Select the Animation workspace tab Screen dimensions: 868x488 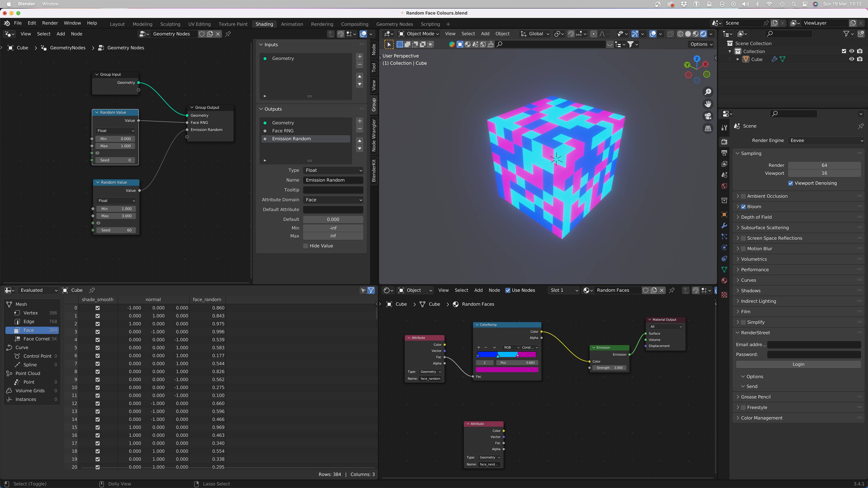(292, 24)
